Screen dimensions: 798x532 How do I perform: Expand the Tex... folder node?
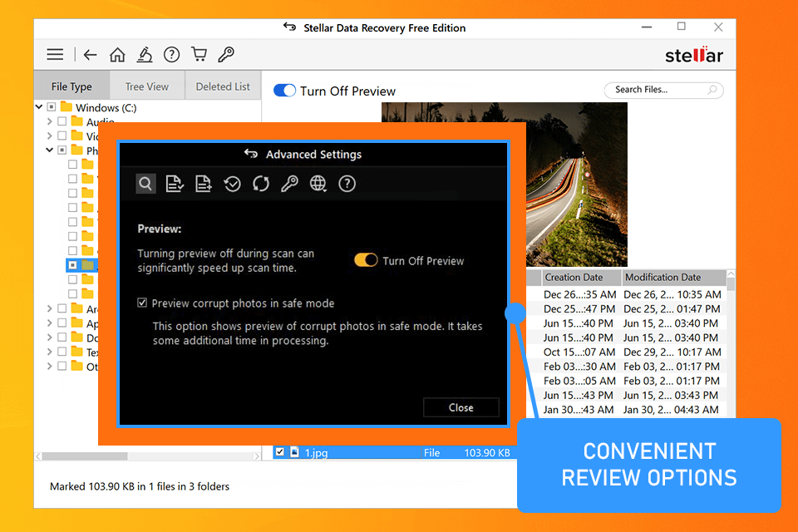[49, 352]
